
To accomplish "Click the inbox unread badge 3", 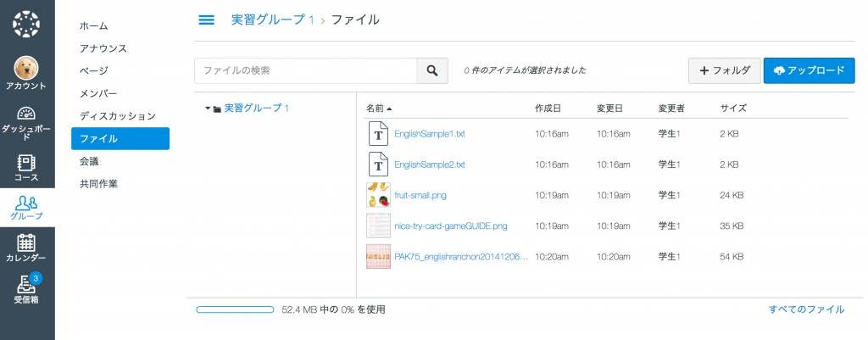I will click(35, 278).
